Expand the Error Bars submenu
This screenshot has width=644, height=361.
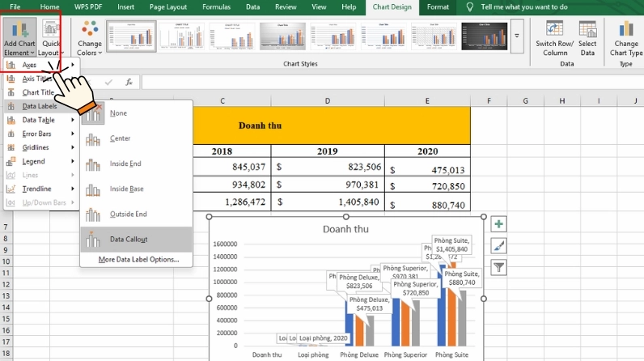pyautogui.click(x=41, y=134)
